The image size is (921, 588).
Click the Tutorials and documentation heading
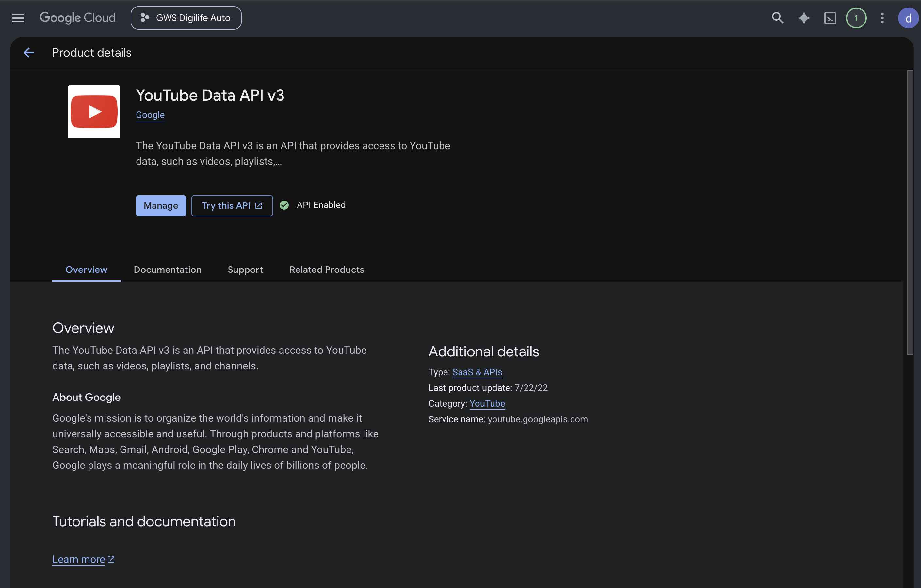(144, 521)
